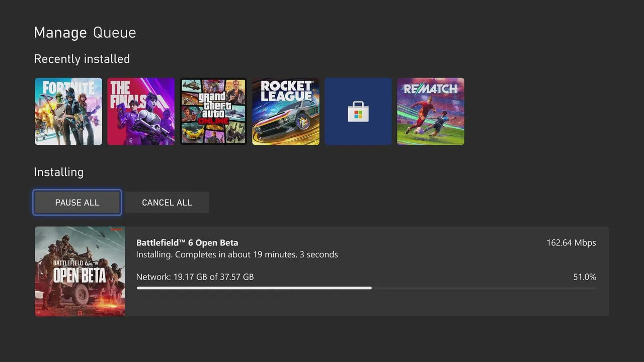Open the Battlefield 6 Open Beta cover art
The height and width of the screenshot is (362, 644).
coord(80,271)
